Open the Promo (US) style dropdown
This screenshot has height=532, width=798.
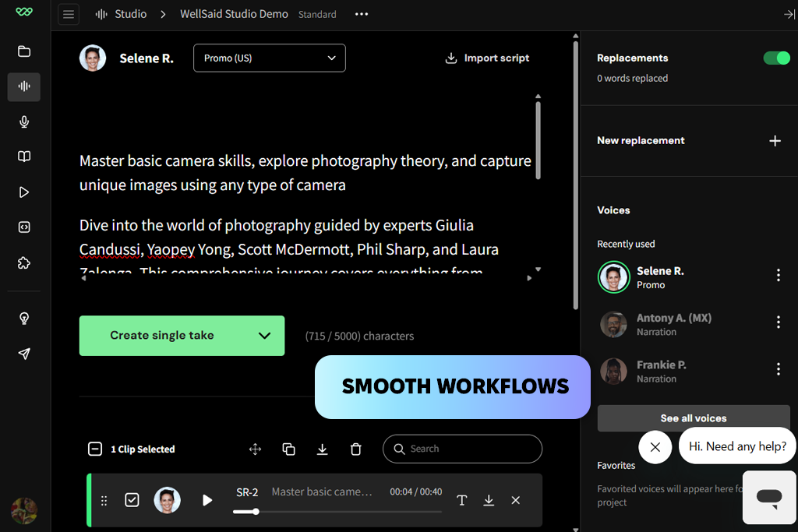269,58
